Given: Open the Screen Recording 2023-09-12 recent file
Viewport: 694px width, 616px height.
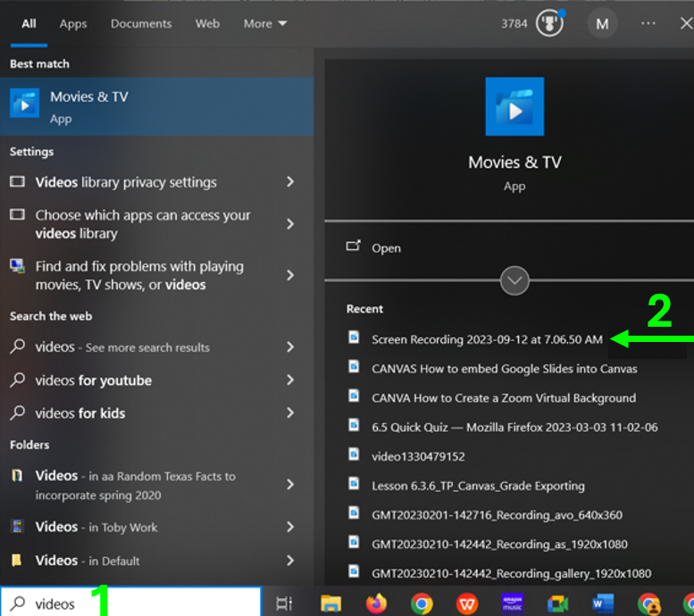Looking at the screenshot, I should point(487,339).
